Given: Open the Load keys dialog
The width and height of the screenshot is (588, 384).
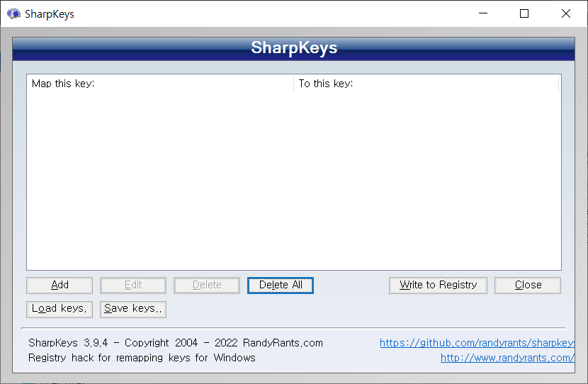Looking at the screenshot, I should tap(60, 309).
